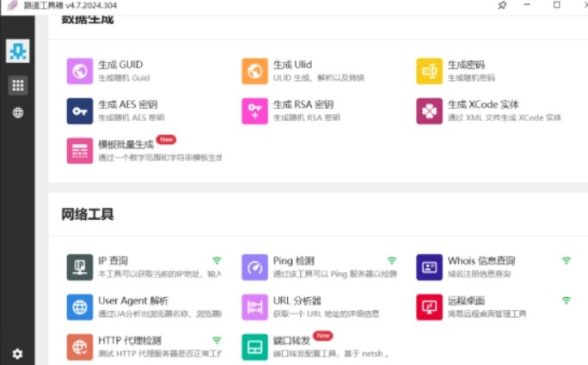Click the online indicator beside Whois 信息查询
Screen dimensions: 588x365
[x=567, y=260]
